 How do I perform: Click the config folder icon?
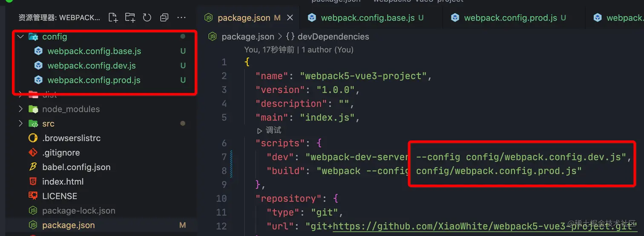[33, 37]
